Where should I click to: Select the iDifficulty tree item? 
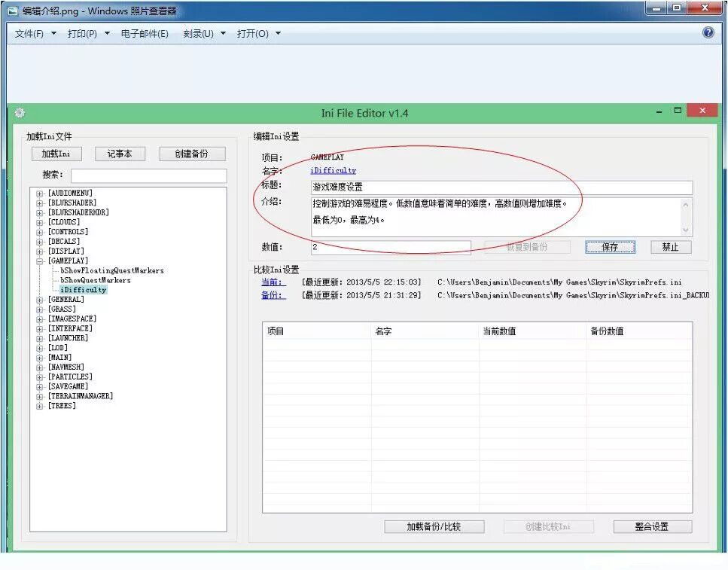click(84, 289)
